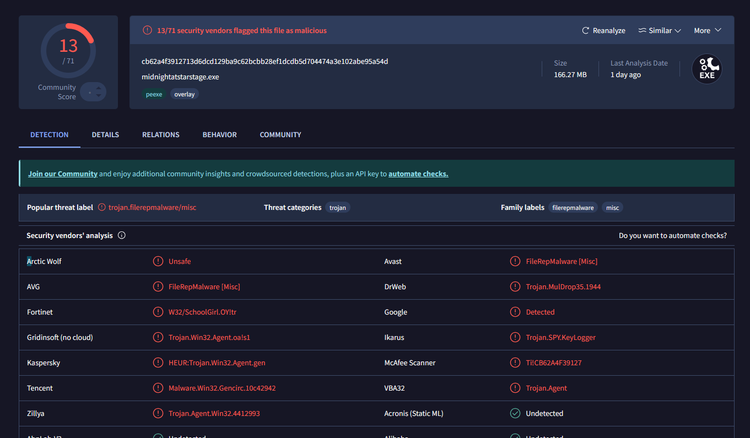Screen dimensions: 750x438
Task: Click the alert icon in Arctic Wolf row
Action: [x=158, y=261]
